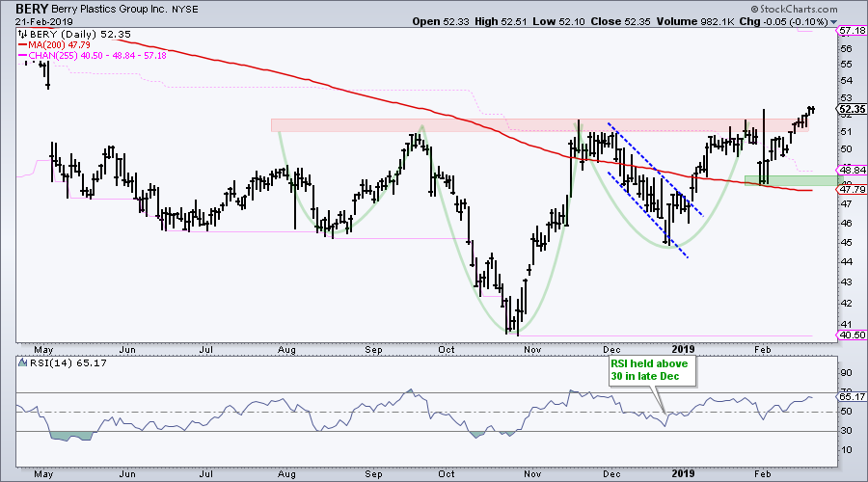Click the Chg -0.05 (-0.10%) value
Screen dimensions: 868x482
pyautogui.click(x=784, y=21)
